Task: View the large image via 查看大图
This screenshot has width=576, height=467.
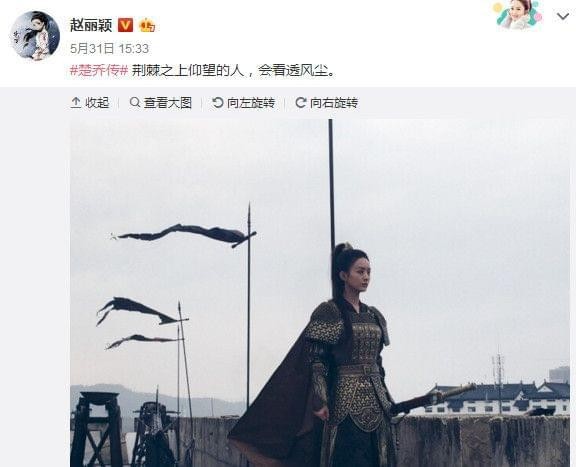Action: 161,103
